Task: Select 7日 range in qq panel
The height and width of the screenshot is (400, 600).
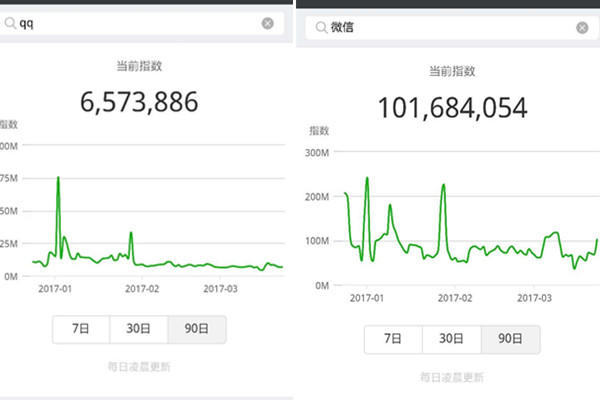Action: 81,329
